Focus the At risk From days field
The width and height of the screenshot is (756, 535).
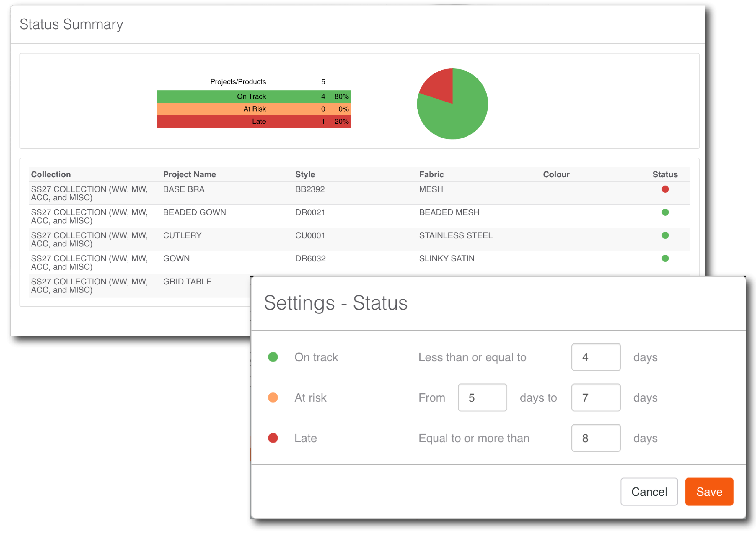tap(482, 397)
